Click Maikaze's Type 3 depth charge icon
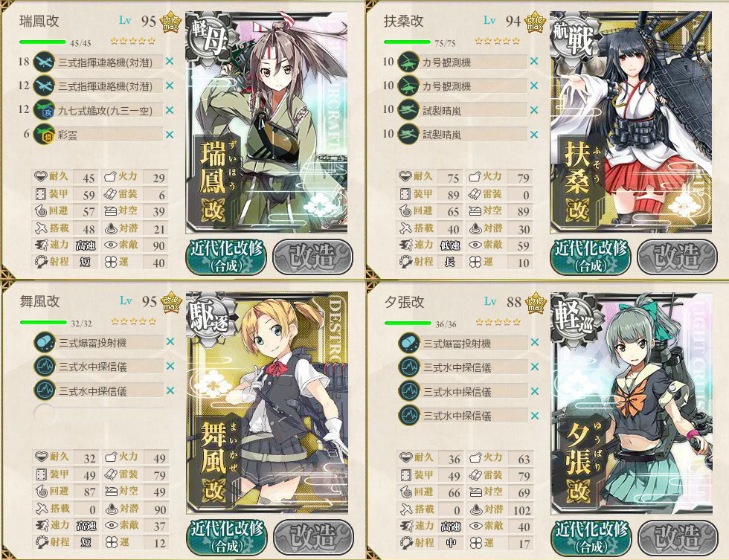 click(45, 343)
